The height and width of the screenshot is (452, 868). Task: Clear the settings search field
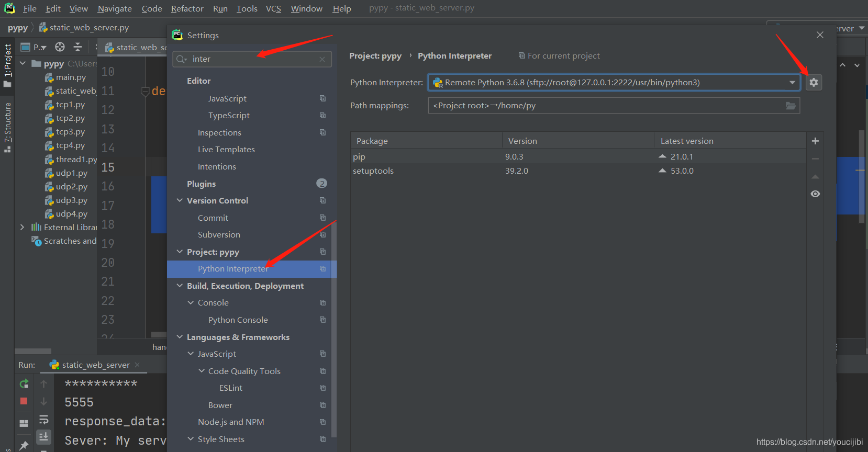[322, 59]
